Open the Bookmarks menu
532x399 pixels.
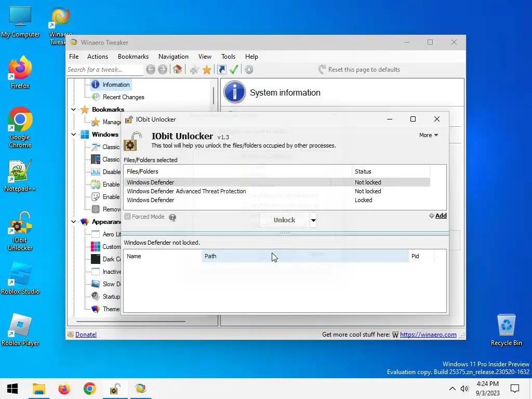click(x=134, y=57)
